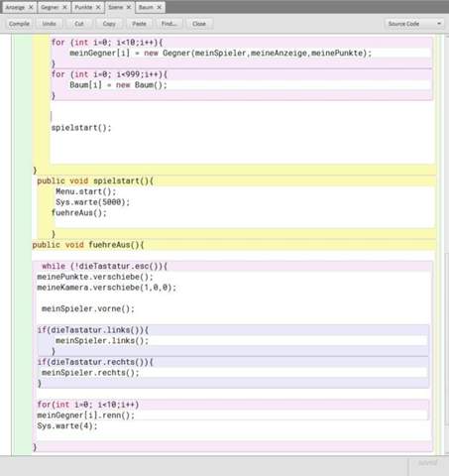The height and width of the screenshot is (476, 449).
Task: Click the 'for (int i=0; i<999;i++){' line
Action: (x=109, y=74)
